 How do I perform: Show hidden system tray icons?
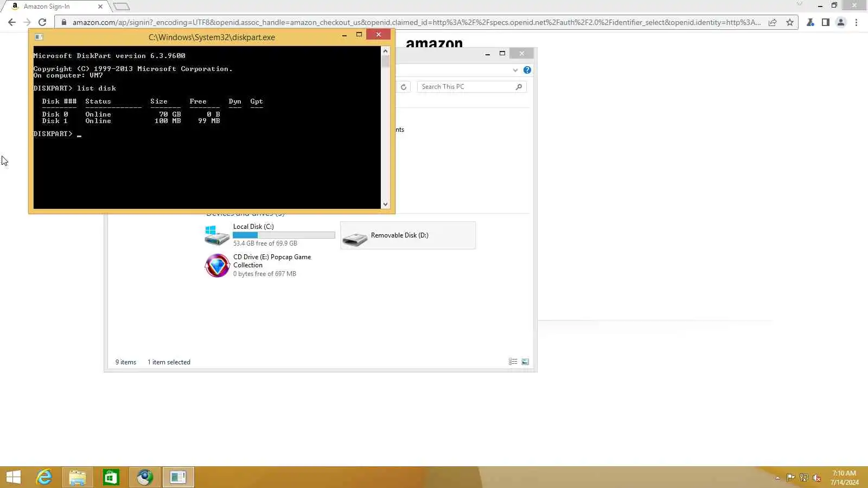[x=777, y=478]
